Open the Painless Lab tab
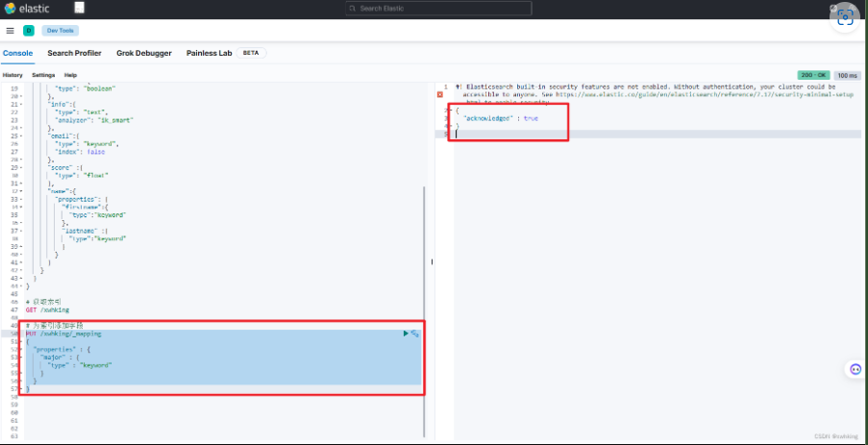 tap(210, 53)
